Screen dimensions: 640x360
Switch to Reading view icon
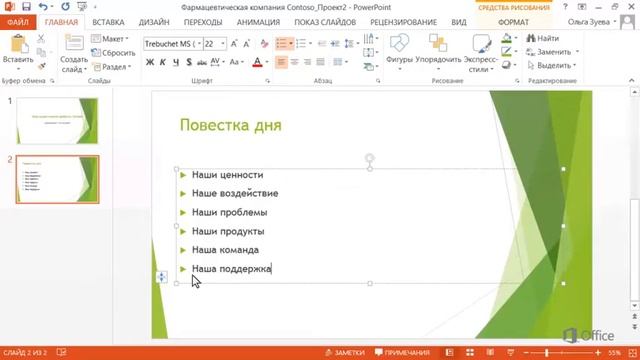pyautogui.click(x=490, y=352)
